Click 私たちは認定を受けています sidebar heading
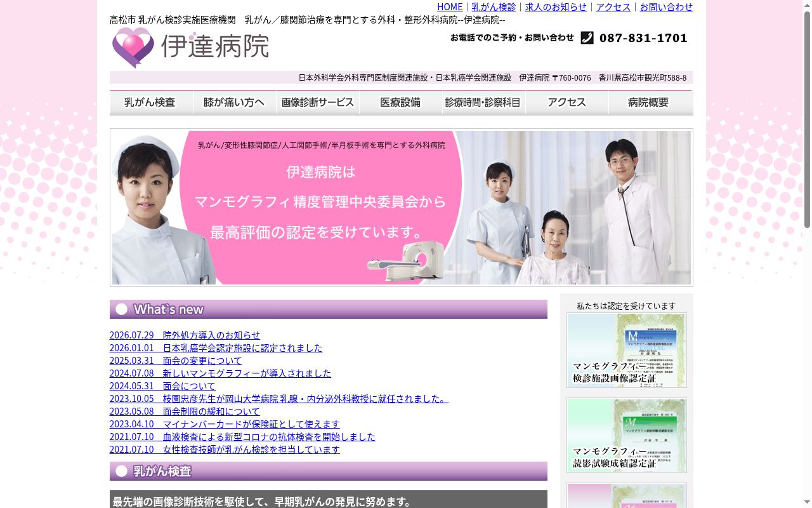 [626, 306]
